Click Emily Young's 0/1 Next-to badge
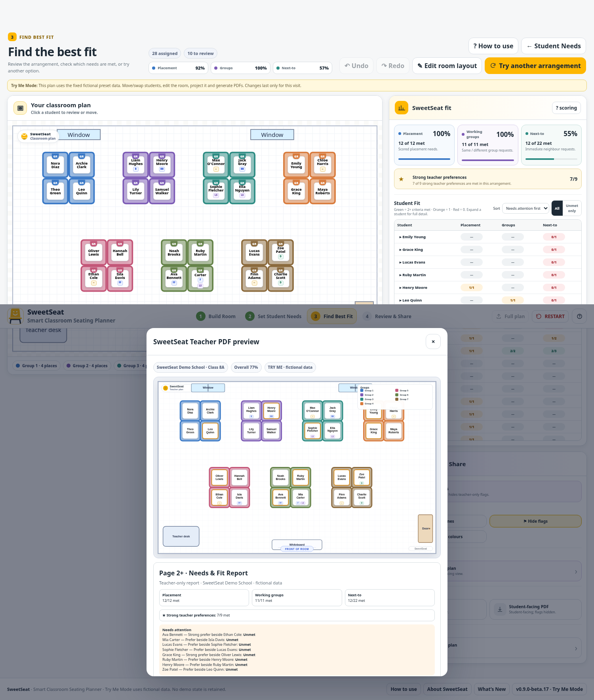 pyautogui.click(x=554, y=237)
